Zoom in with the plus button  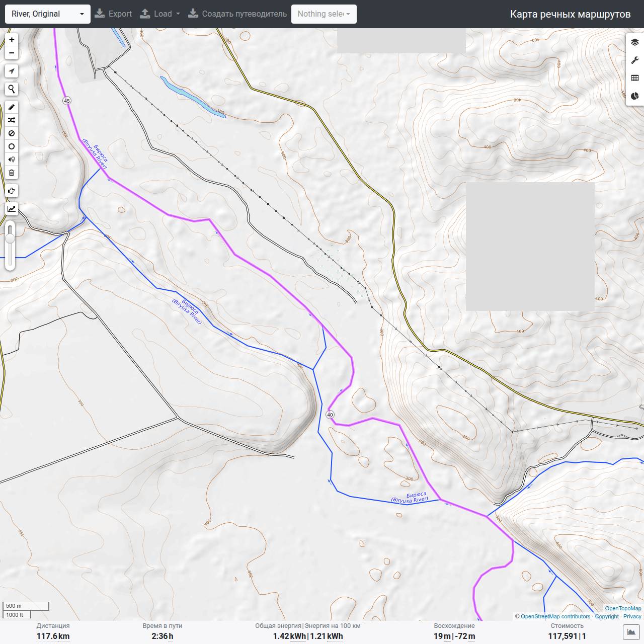(x=12, y=40)
